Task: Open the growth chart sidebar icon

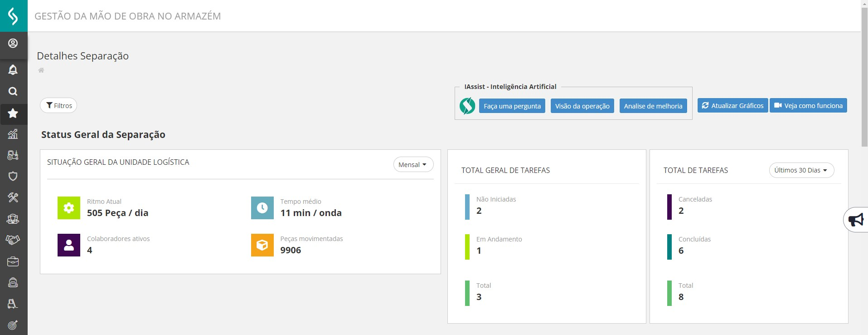Action: 13,134
